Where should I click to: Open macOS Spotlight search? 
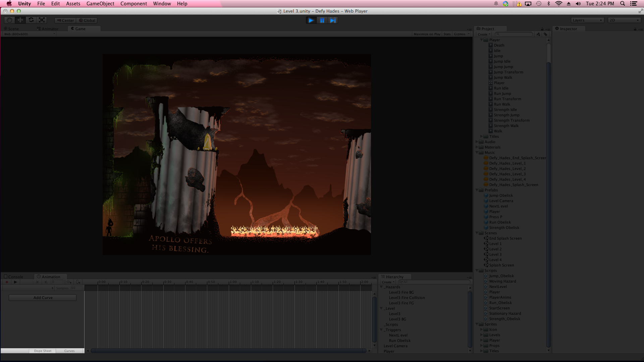pos(623,4)
